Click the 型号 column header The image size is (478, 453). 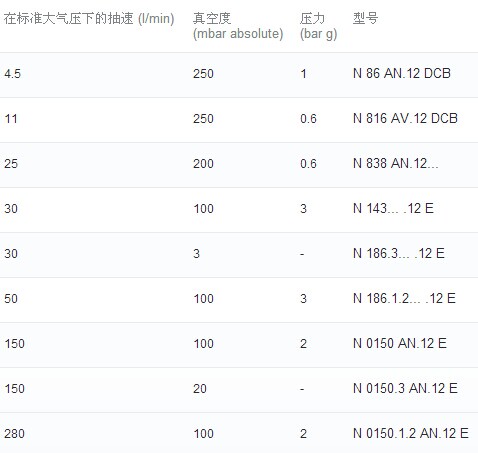[x=365, y=18]
